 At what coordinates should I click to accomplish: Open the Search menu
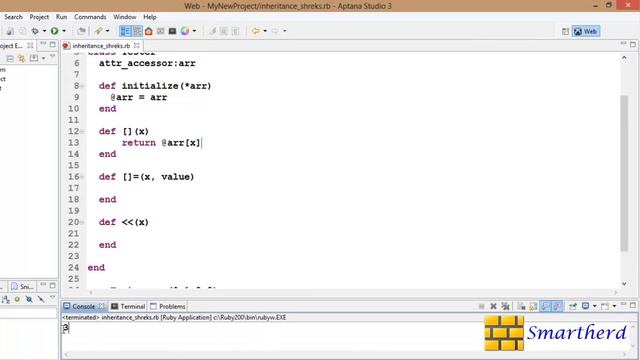13,17
